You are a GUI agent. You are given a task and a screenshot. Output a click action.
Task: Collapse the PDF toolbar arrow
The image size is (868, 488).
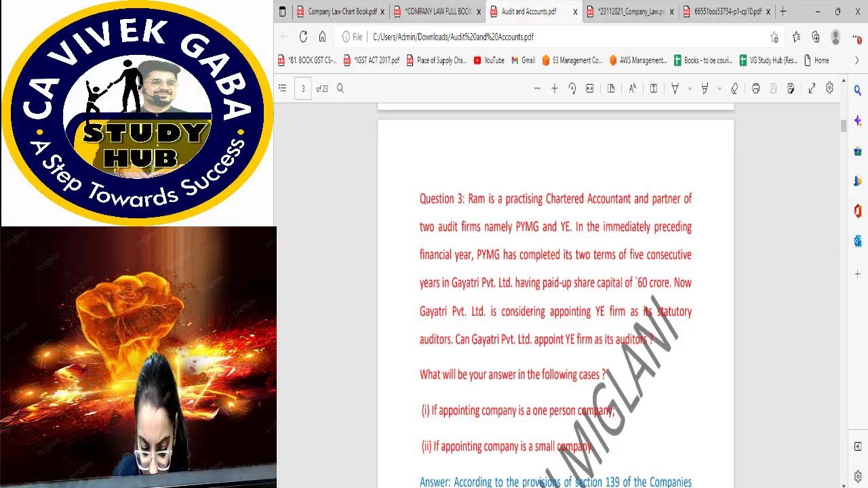pos(844,80)
